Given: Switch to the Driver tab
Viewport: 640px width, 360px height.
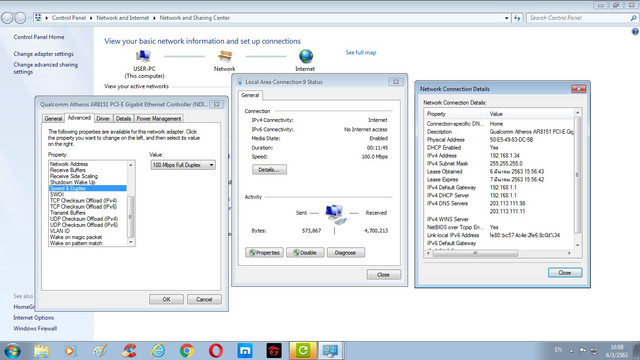Looking at the screenshot, I should 103,118.
